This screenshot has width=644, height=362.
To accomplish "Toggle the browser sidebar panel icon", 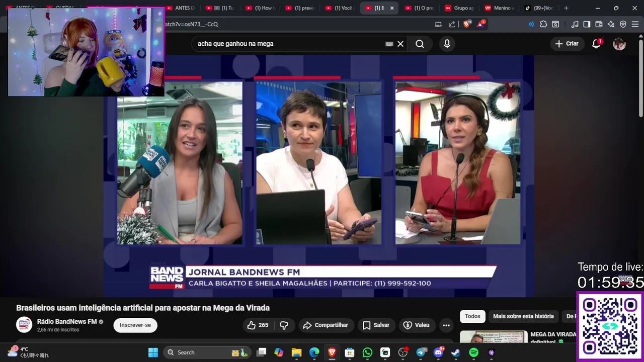I will click(587, 24).
